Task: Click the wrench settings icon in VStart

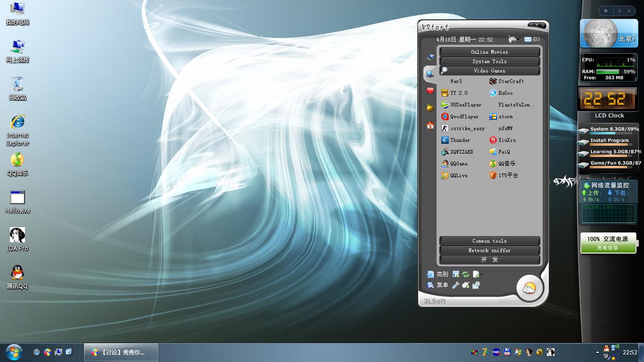Action: (455, 285)
